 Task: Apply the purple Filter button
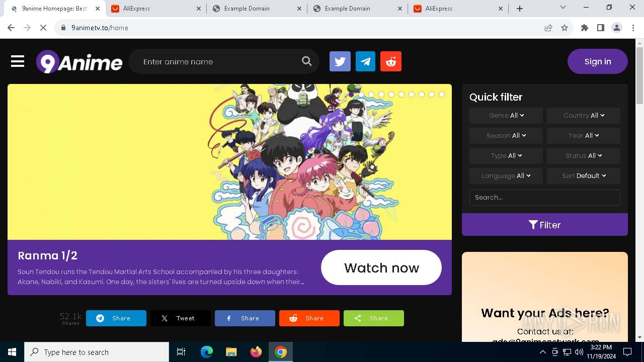[545, 225]
